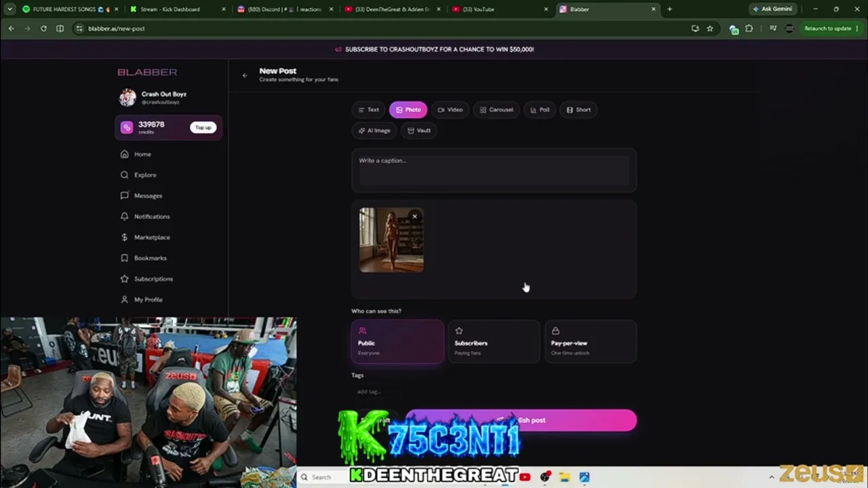This screenshot has height=488, width=868.
Task: Click the uploaded photo thumbnail
Action: (x=391, y=240)
